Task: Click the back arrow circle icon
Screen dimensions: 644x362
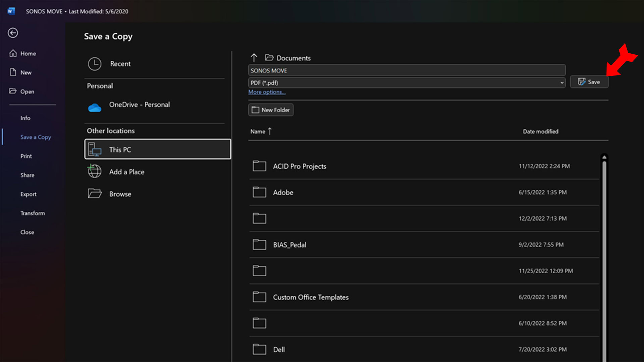Action: click(x=13, y=33)
